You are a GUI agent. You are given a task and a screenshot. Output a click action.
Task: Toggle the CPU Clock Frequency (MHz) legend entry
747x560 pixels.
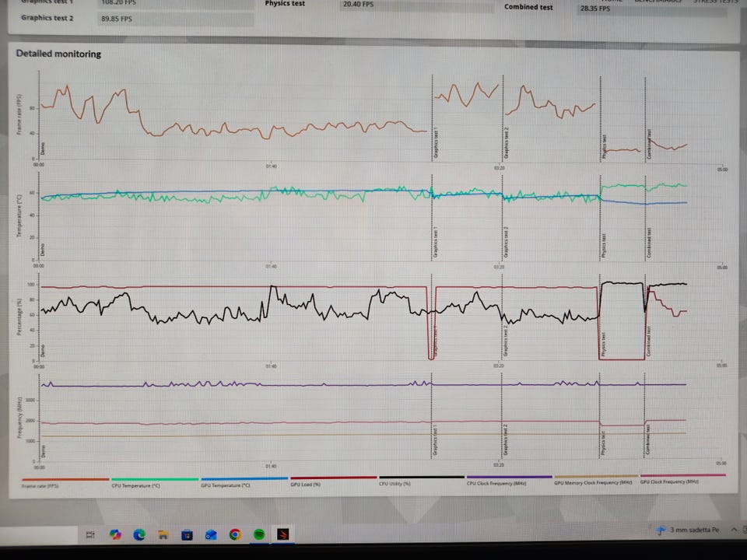496,483
